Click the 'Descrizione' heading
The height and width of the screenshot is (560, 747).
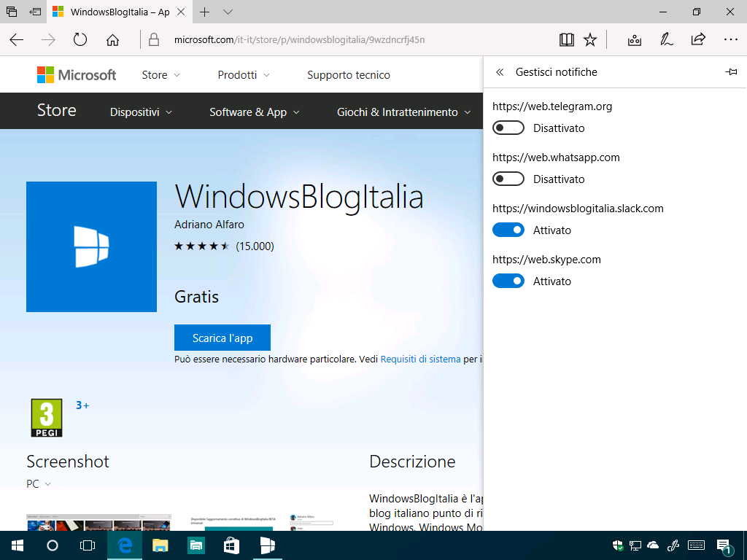[412, 462]
